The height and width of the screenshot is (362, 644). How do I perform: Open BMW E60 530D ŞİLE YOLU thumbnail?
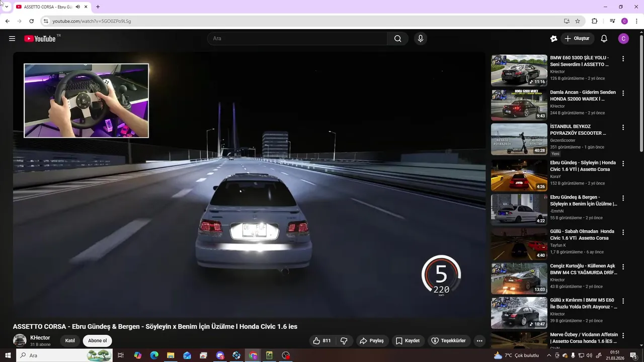pyautogui.click(x=519, y=70)
